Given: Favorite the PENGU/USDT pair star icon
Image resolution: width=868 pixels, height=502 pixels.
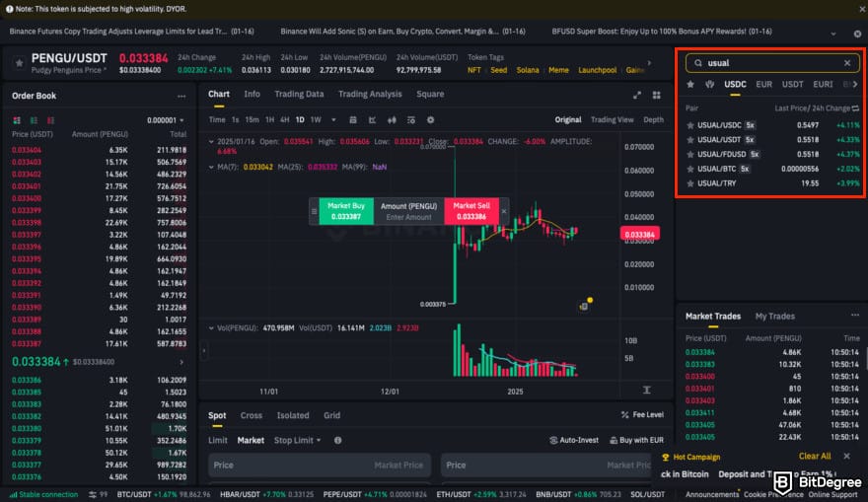Looking at the screenshot, I should [20, 63].
